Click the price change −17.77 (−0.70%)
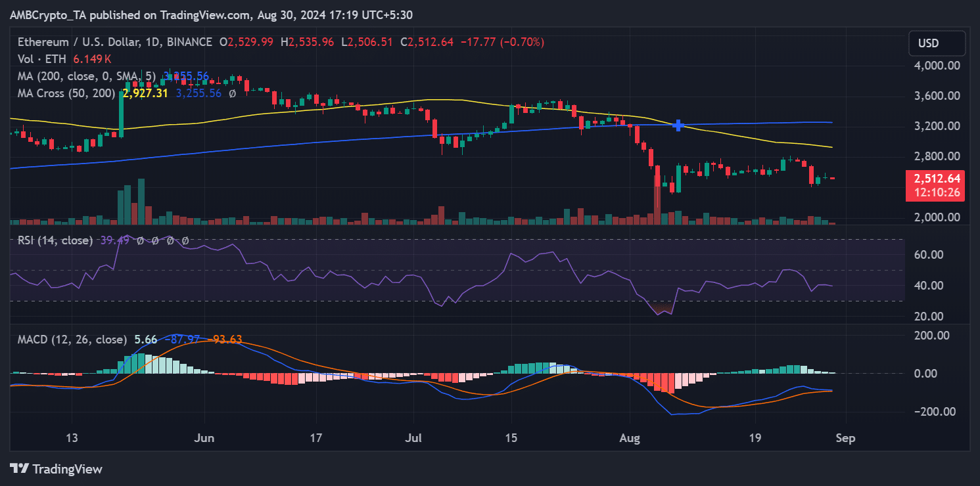 coord(503,42)
